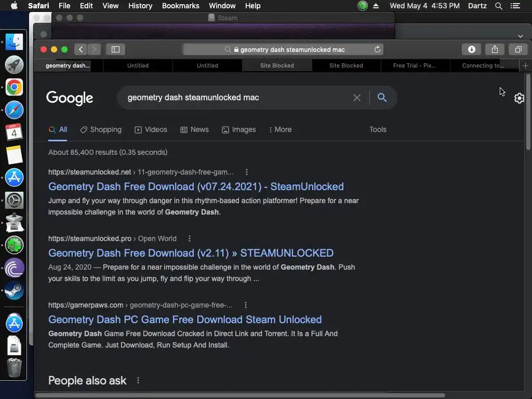Open System Preferences gear in dock
532x399 pixels.
(x=14, y=200)
